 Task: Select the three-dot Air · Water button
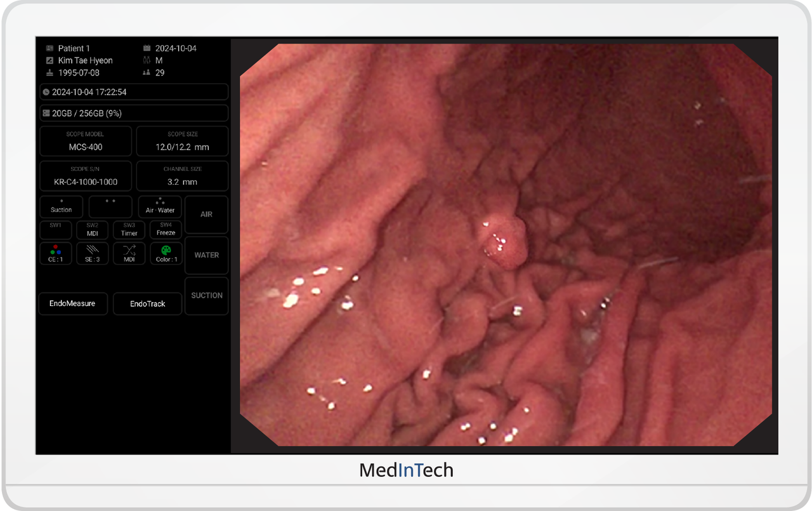[160, 206]
